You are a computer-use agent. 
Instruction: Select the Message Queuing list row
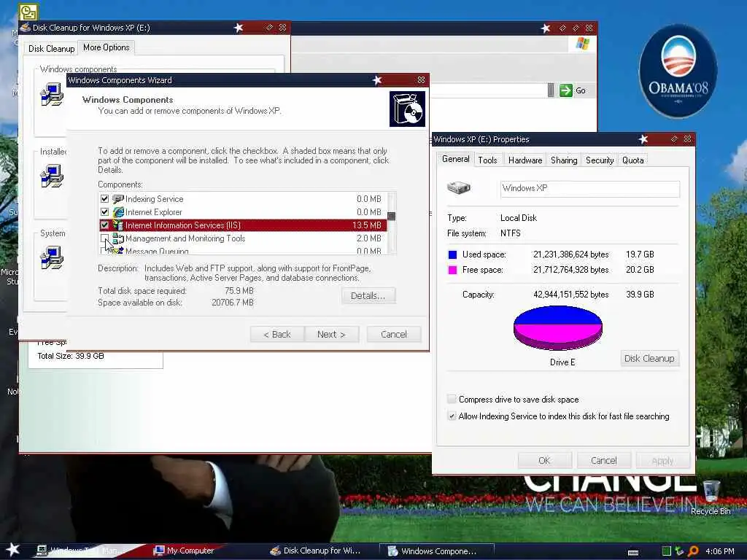click(x=244, y=251)
